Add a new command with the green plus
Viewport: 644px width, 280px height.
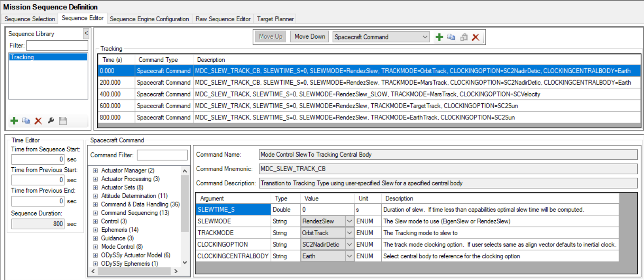click(x=439, y=37)
